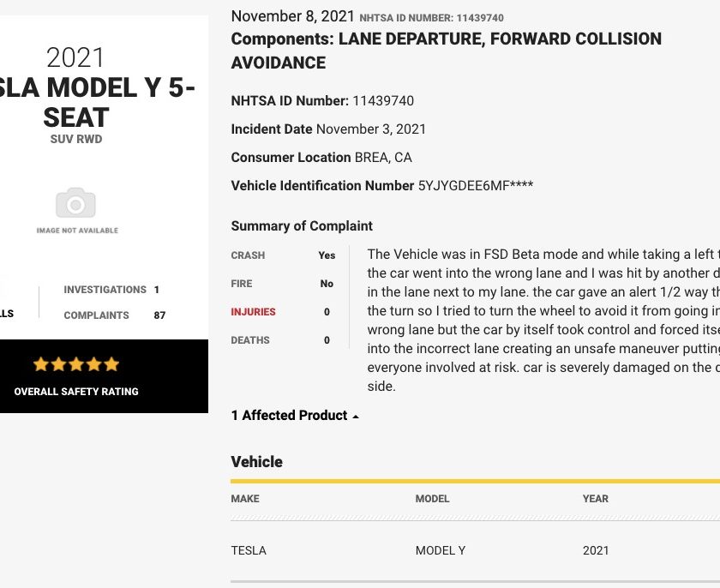Click the red INJURIES label

click(253, 312)
